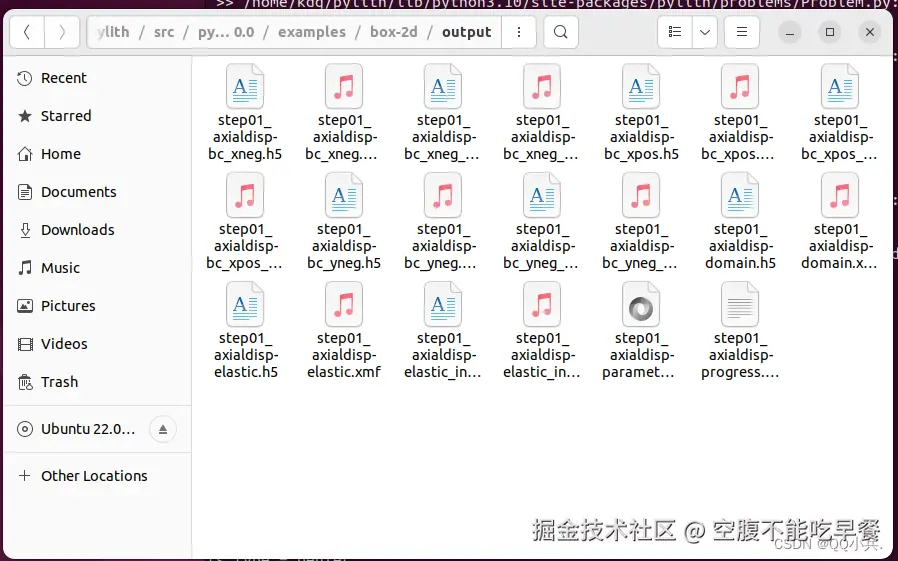Select the current 'output' path segment
Viewport: 898px width, 561px height.
point(467,32)
